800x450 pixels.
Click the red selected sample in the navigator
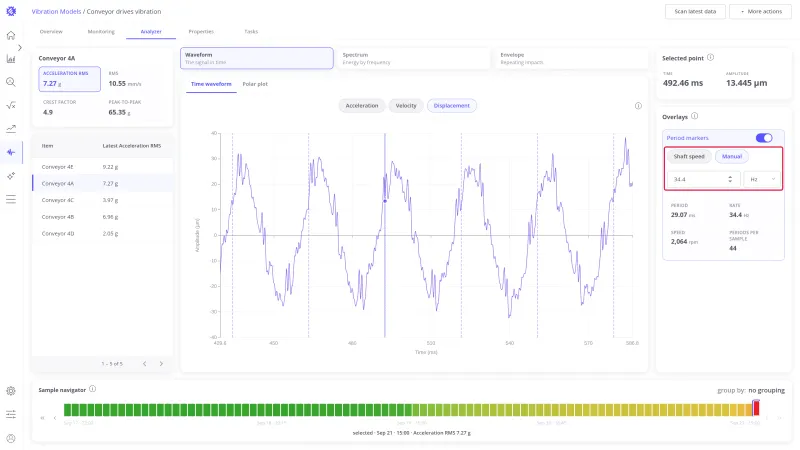756,409
